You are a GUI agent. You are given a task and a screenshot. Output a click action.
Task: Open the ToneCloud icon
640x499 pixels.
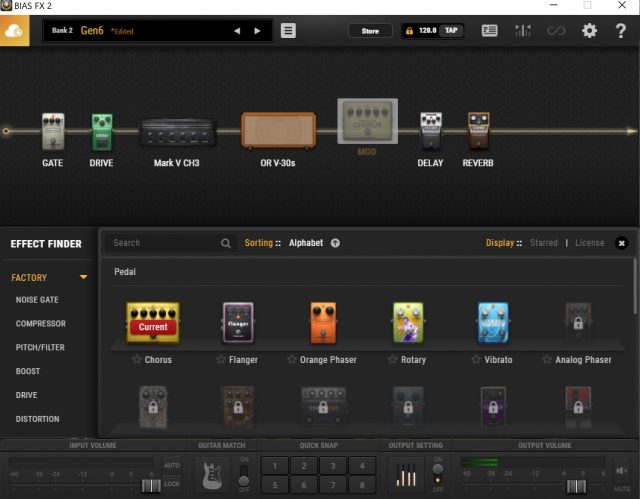pos(14,31)
